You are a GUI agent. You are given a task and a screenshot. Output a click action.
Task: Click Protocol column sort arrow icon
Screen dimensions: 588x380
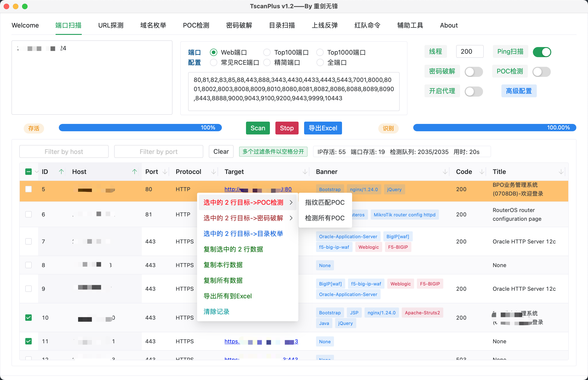214,171
